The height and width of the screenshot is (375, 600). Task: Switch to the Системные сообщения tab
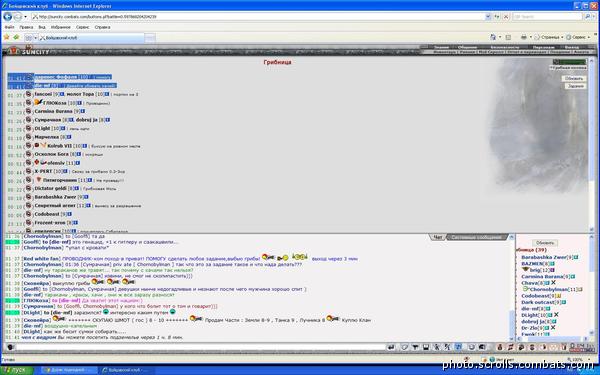pos(476,237)
